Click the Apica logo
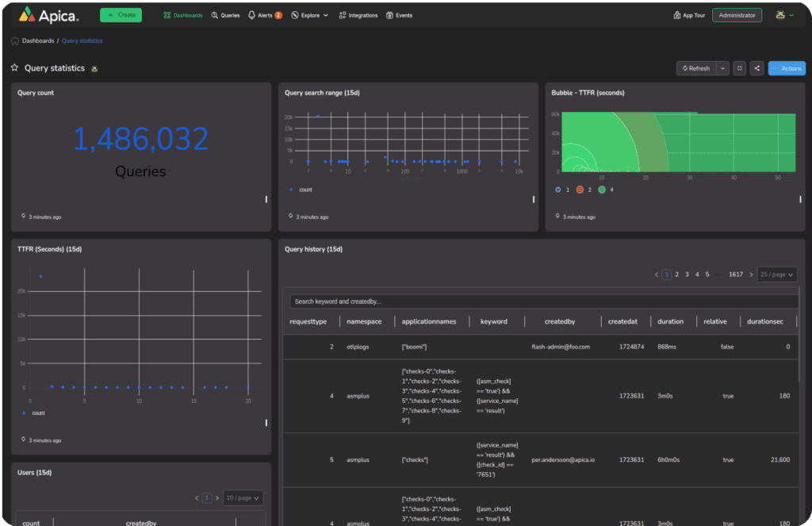 [47, 14]
